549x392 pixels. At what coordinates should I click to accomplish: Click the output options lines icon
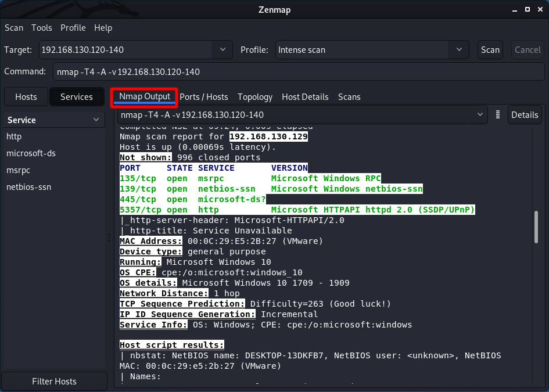click(x=497, y=115)
